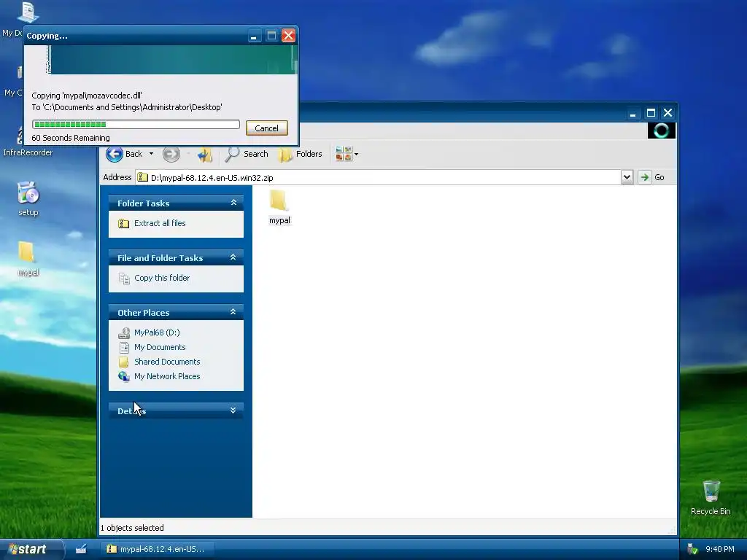Maximize the Explorer zip window
Viewport: 747px width, 560px height.
point(650,113)
